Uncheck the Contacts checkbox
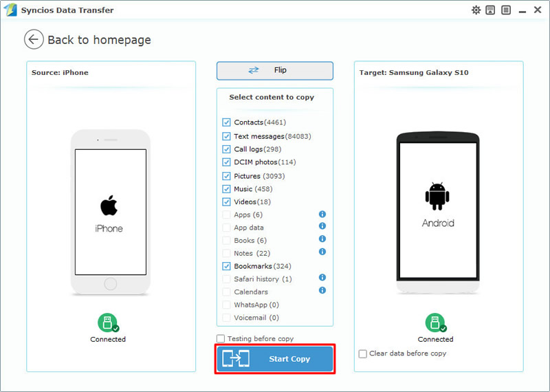550x392 pixels. [226, 122]
